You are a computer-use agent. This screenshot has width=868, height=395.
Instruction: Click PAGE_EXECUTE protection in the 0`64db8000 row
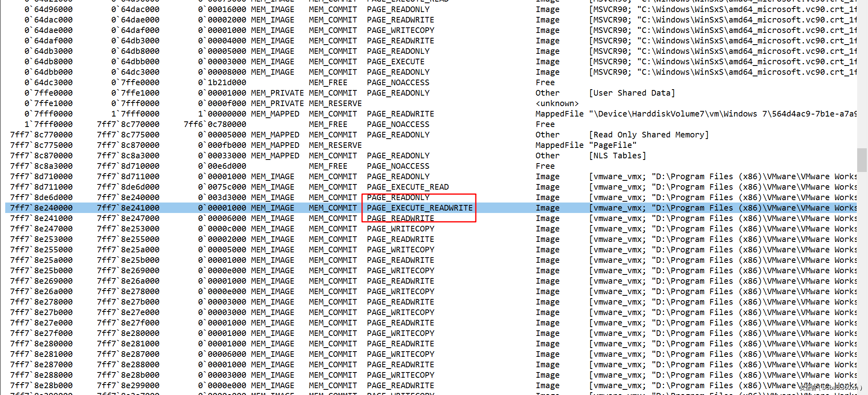(395, 61)
